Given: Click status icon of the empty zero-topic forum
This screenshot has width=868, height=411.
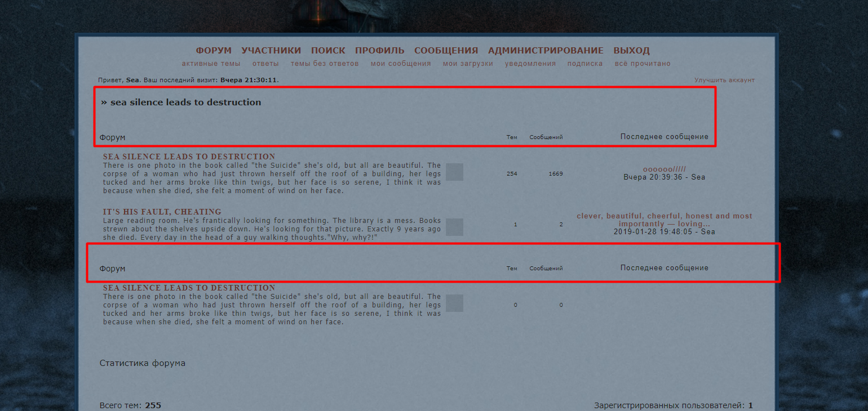Looking at the screenshot, I should coord(454,303).
